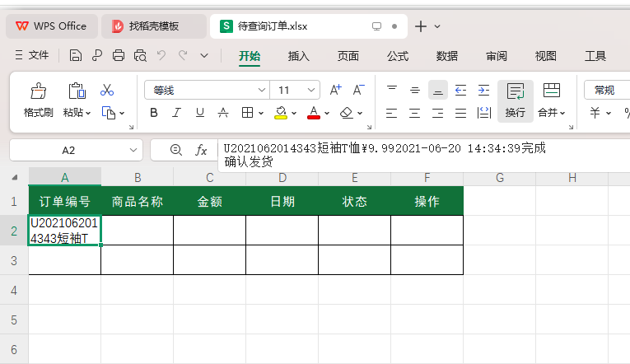The width and height of the screenshot is (630, 364).
Task: Toggle Bold formatting
Action: pos(153,113)
